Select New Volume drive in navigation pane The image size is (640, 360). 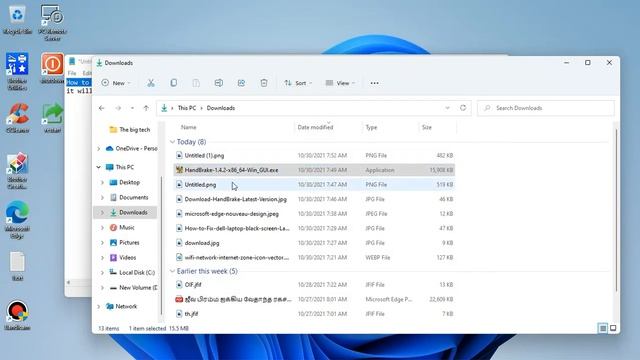click(133, 288)
